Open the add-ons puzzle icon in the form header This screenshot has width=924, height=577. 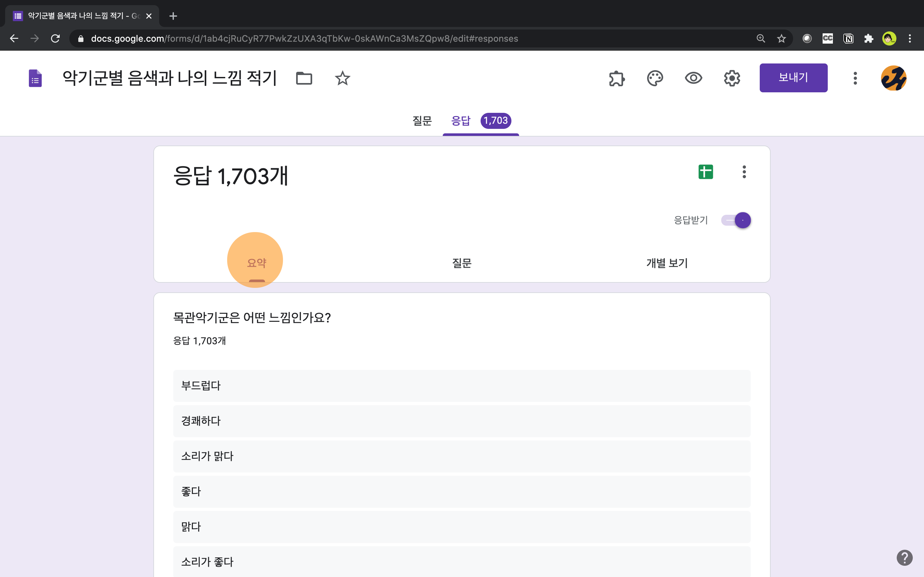tap(617, 78)
